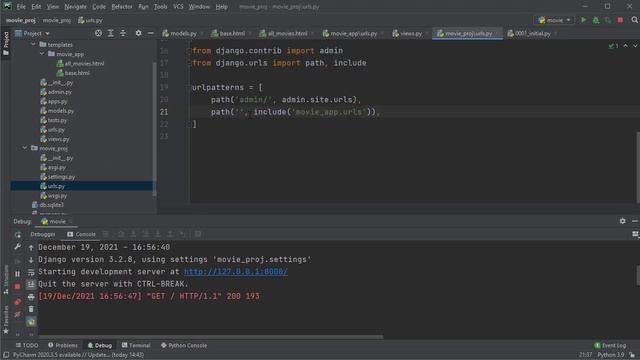This screenshot has width=640, height=360.
Task: Open the Terminal tool window
Action: 136,345
